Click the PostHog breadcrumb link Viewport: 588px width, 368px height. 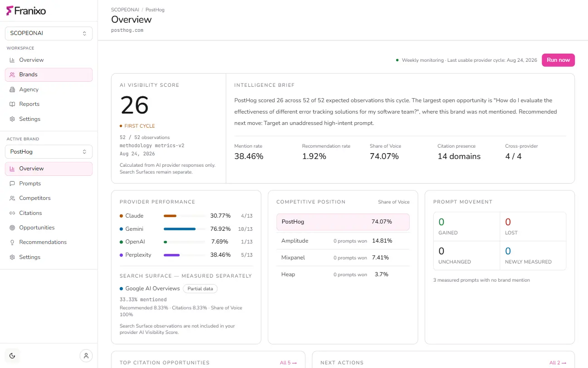(155, 10)
